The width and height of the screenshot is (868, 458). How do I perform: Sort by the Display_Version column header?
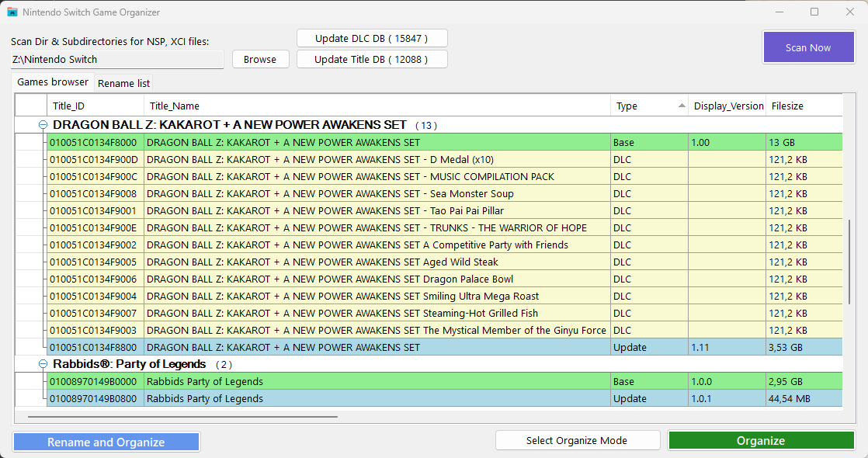click(x=727, y=106)
